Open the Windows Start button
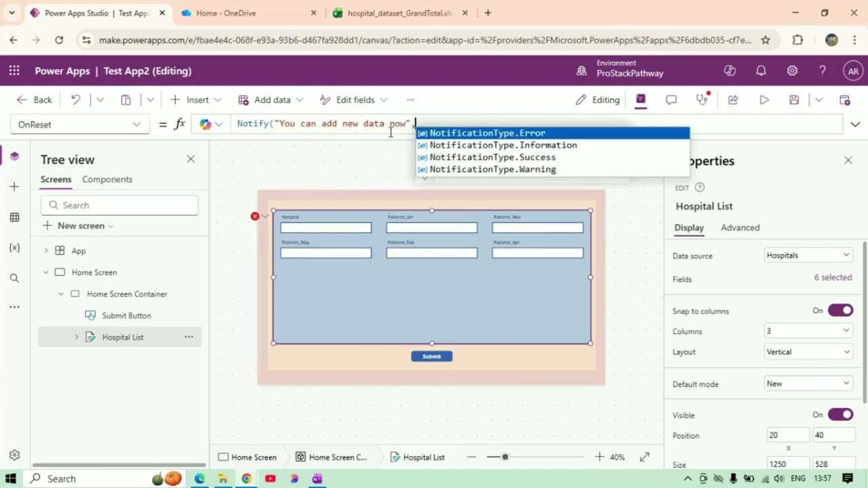 coord(11,479)
